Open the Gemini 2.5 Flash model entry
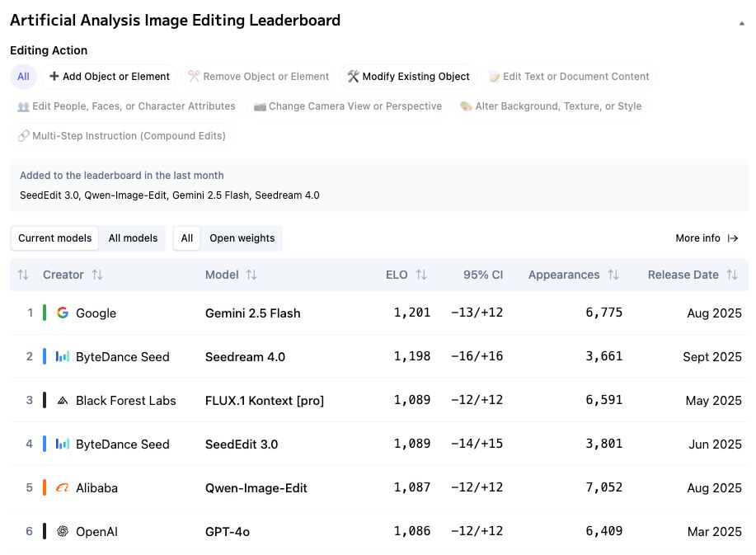Screen dimensions: 756x555 click(x=252, y=313)
